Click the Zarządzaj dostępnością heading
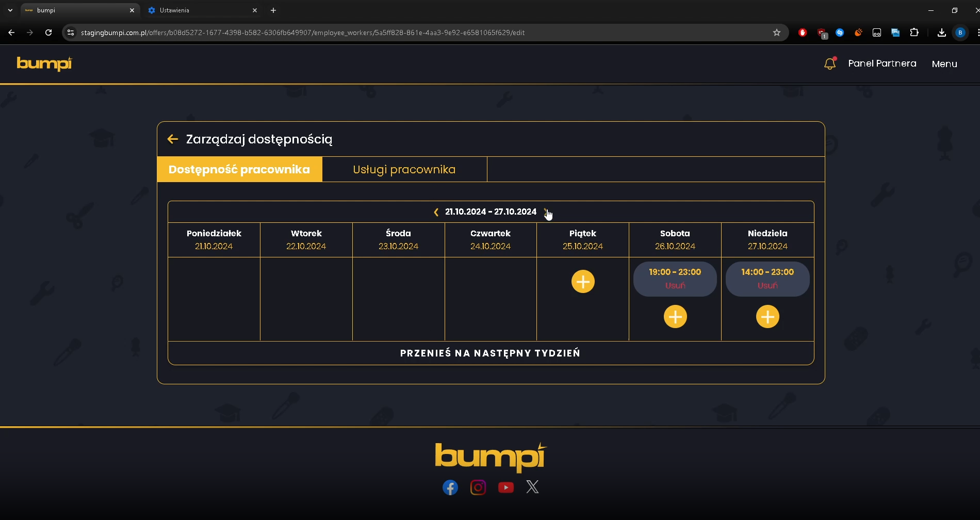Screen dimensions: 980x520 259,139
